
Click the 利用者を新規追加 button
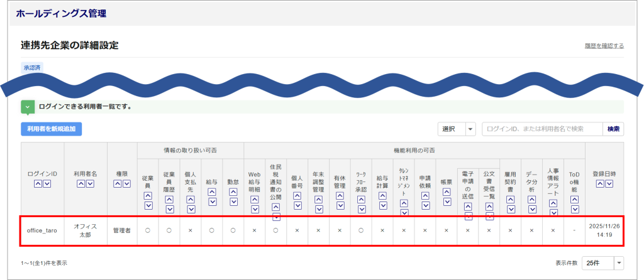[51, 129]
